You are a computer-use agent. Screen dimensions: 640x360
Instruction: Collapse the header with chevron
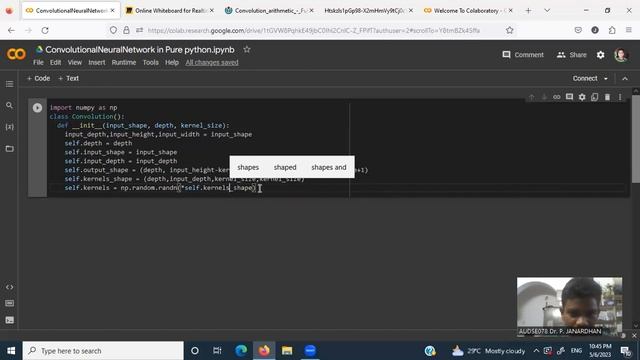pyautogui.click(x=625, y=78)
